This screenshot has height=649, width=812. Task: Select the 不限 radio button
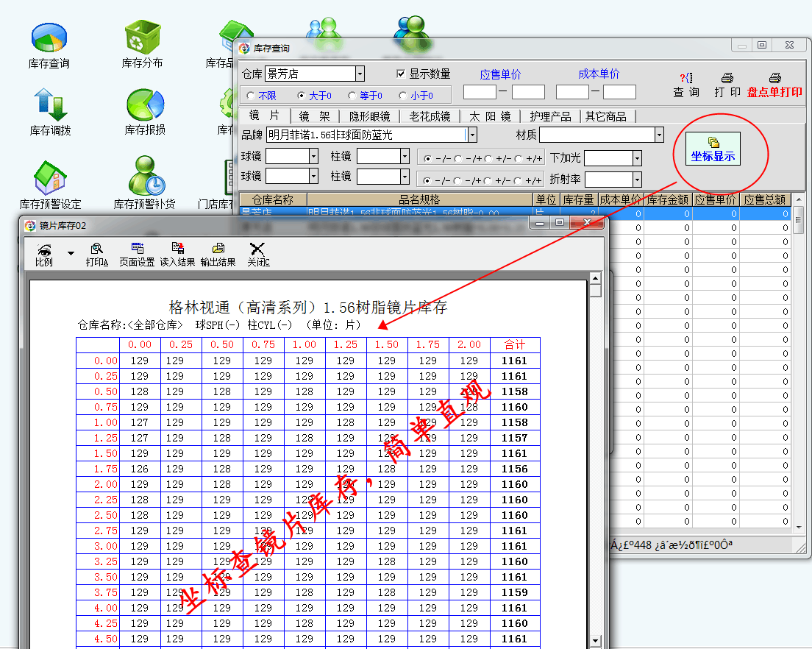click(251, 96)
